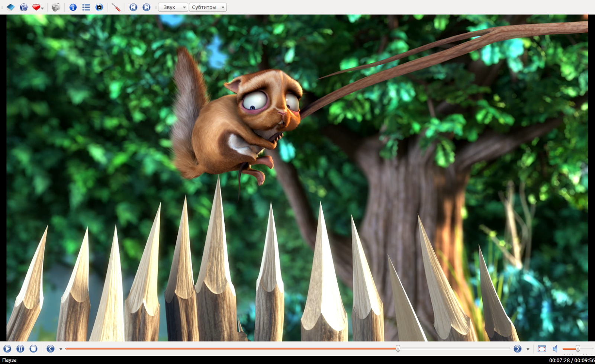Show file information with the blue info icon
The image size is (595, 364).
point(73,7)
